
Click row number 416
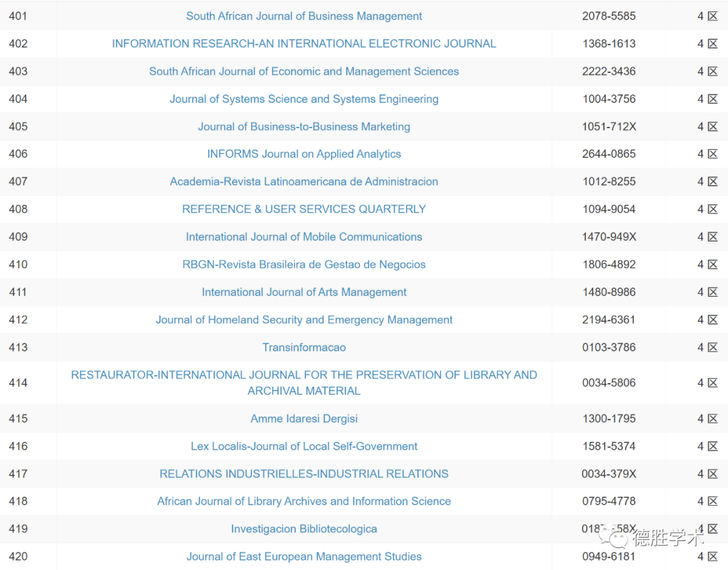pyautogui.click(x=18, y=446)
